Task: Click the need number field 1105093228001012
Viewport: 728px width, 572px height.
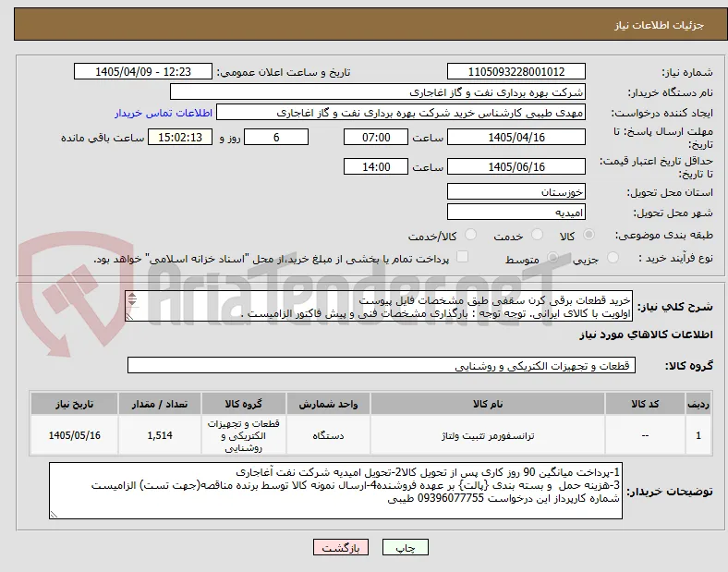Action: 516,71
